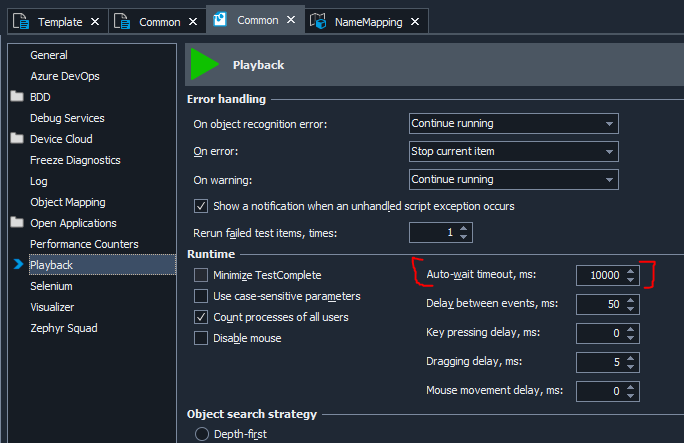This screenshot has width=684, height=443.
Task: Select Performance Counters options
Action: [x=84, y=244]
